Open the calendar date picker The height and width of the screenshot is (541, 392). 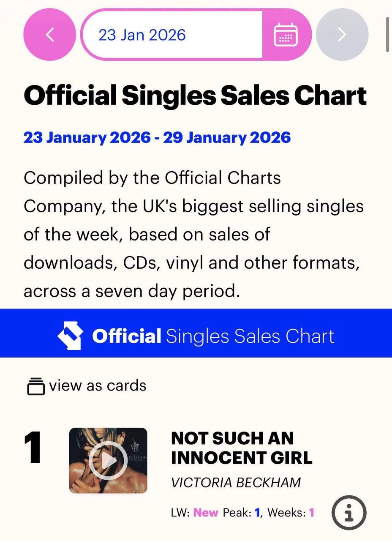tap(286, 35)
